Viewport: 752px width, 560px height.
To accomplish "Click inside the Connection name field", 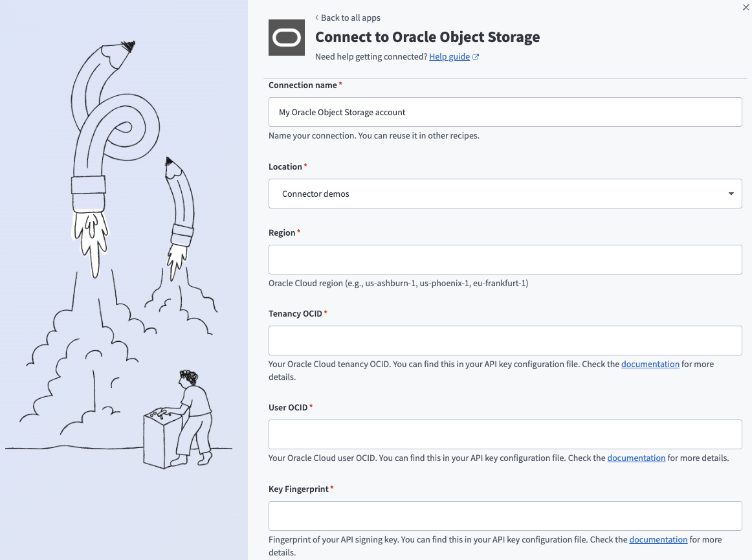I will tap(505, 111).
